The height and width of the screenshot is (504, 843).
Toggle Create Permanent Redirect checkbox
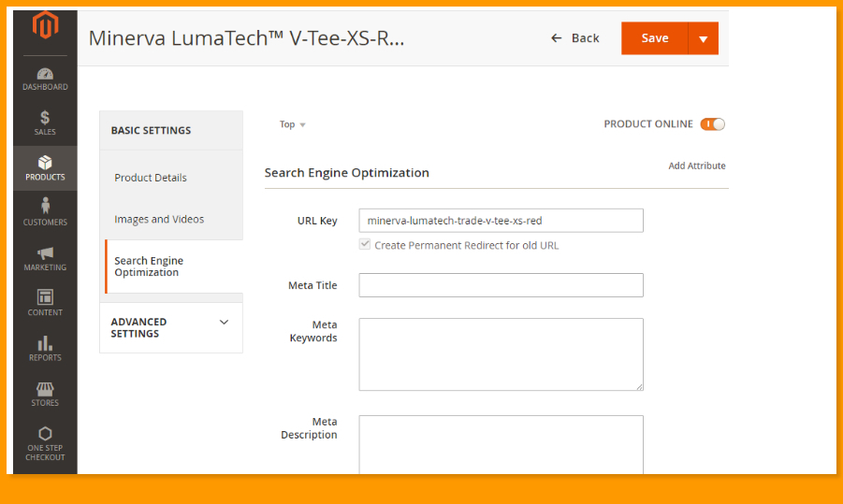(x=365, y=245)
